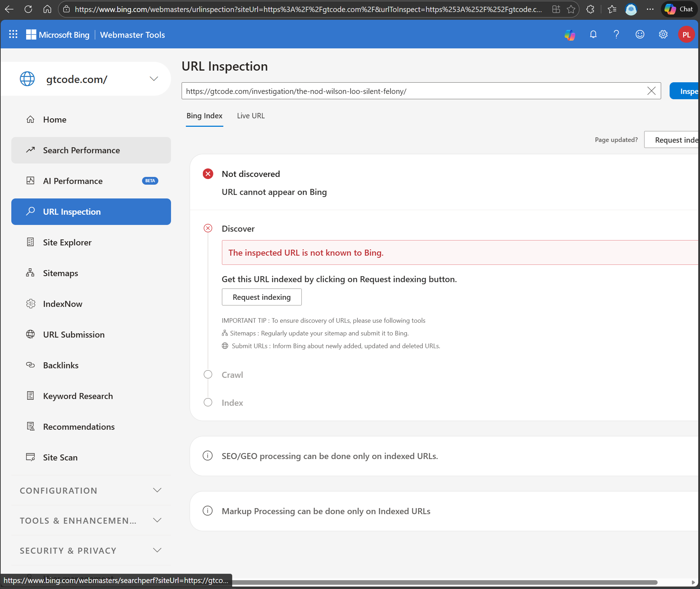Switch to the Live URL tab

(x=251, y=115)
